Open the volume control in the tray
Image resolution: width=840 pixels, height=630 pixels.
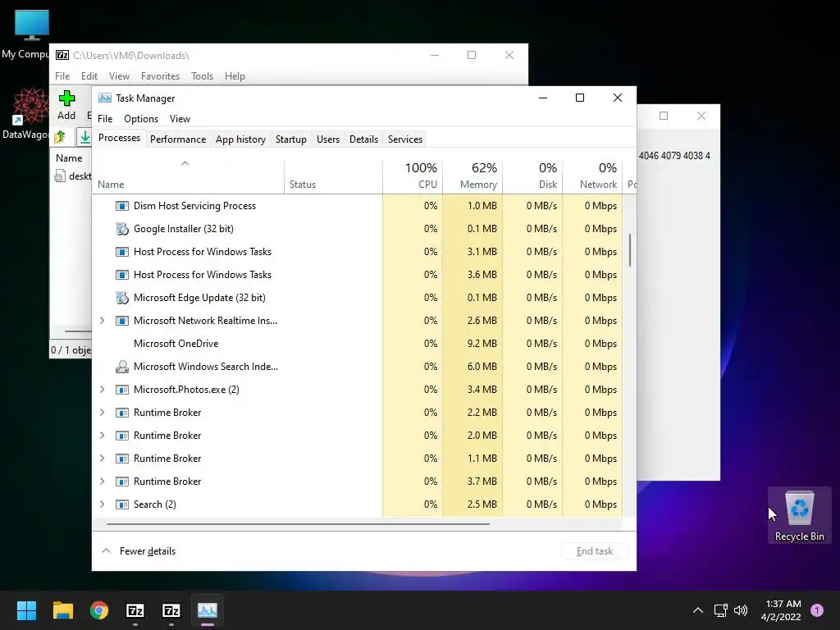pos(741,610)
